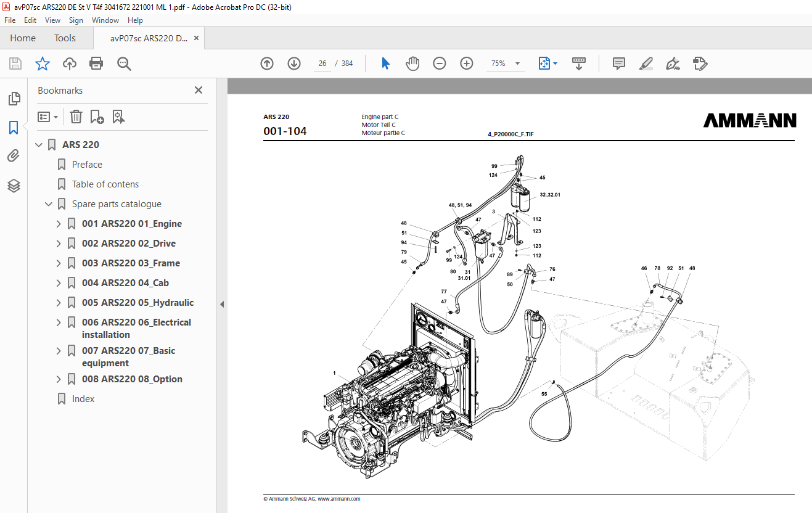Open the Edit menu
Screen dimensions: 812x513
coord(30,20)
